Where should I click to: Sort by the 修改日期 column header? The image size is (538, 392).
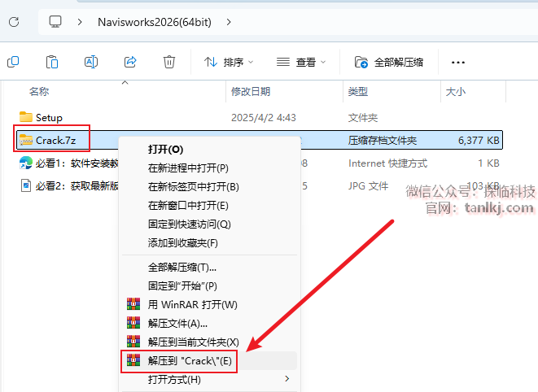(251, 92)
